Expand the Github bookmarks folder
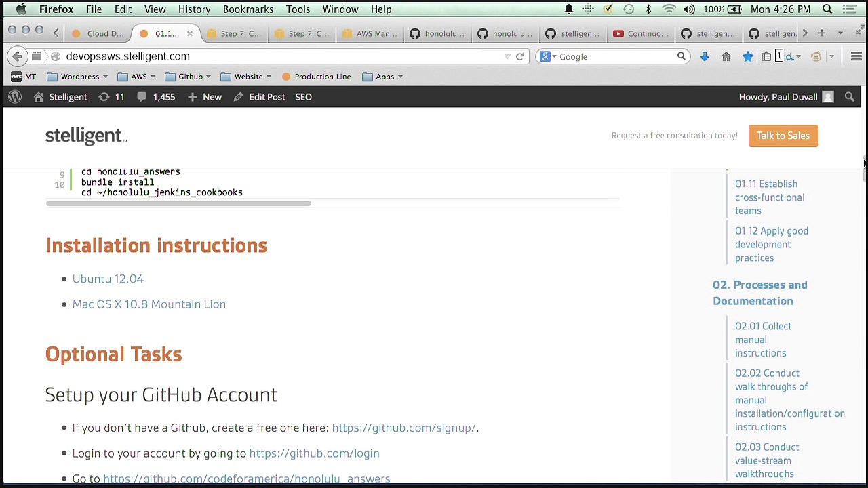This screenshot has height=488, width=868. 188,77
